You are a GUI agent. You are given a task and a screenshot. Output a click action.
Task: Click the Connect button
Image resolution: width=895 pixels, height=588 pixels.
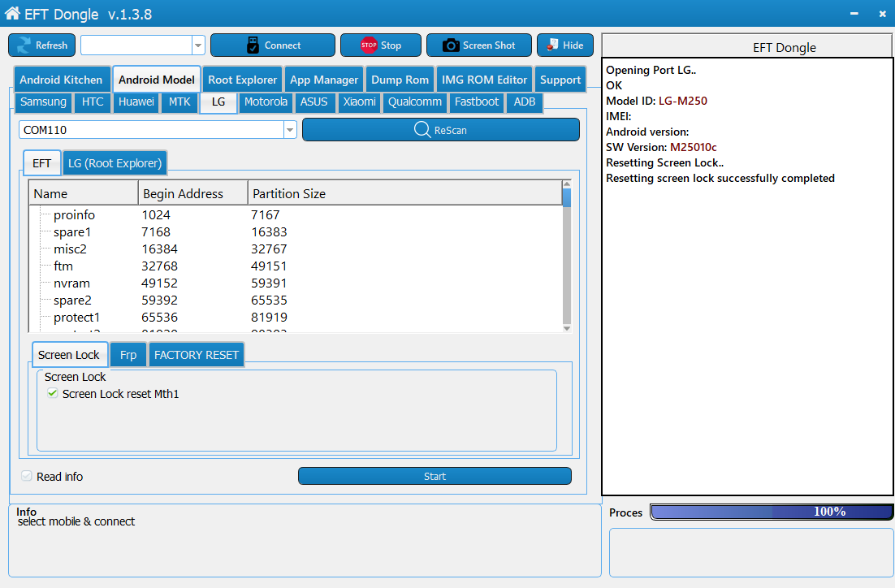click(272, 45)
